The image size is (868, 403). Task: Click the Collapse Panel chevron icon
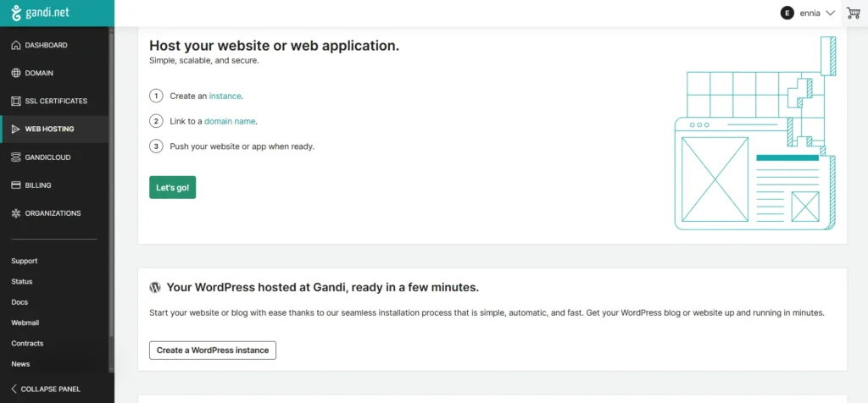pos(14,389)
